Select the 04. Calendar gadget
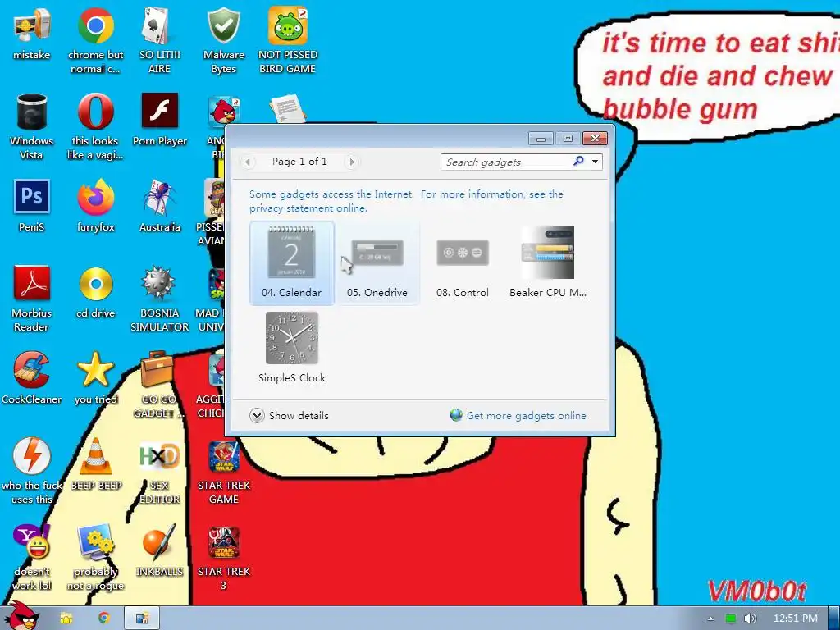 point(291,262)
